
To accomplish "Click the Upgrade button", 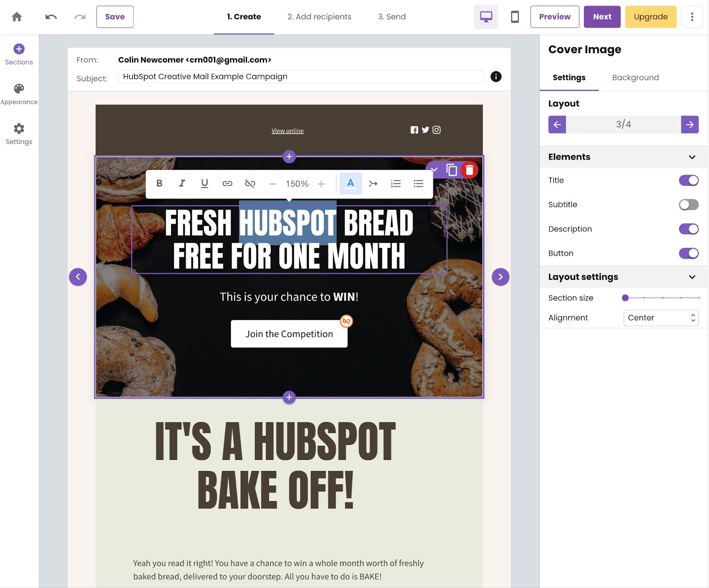I will pos(651,17).
